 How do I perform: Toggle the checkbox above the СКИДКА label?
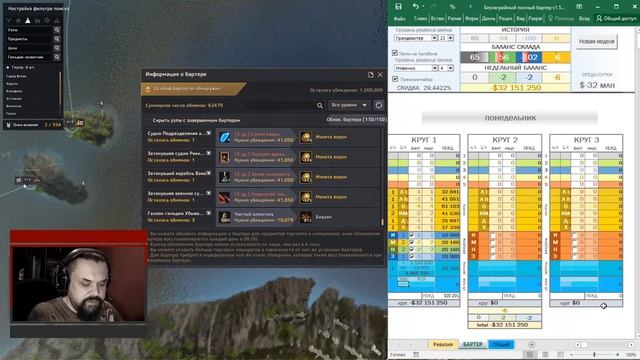(x=395, y=79)
